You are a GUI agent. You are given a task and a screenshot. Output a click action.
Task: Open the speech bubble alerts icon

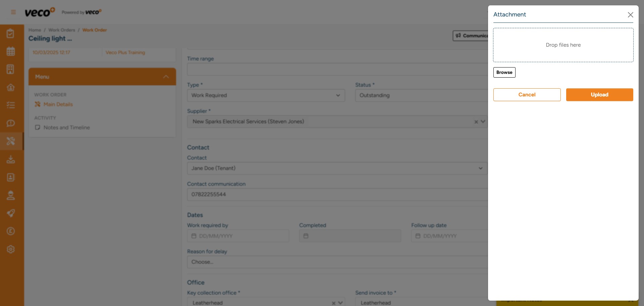pyautogui.click(x=11, y=123)
